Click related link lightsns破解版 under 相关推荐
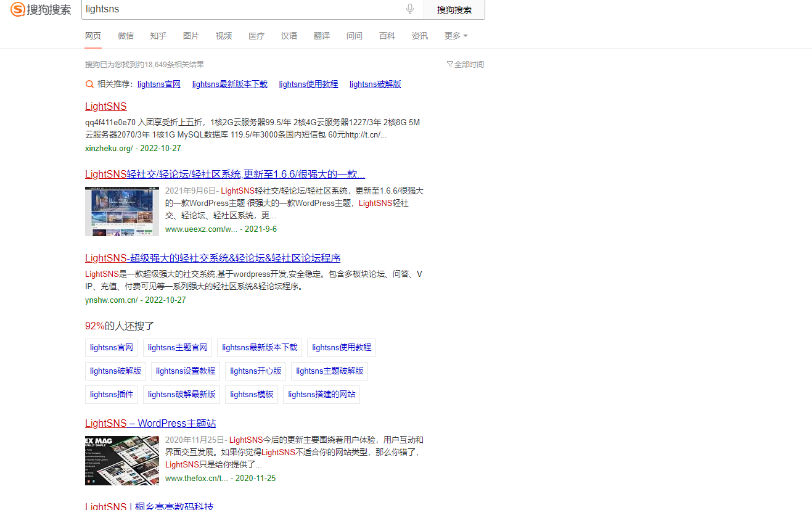This screenshot has width=812, height=510. click(375, 84)
